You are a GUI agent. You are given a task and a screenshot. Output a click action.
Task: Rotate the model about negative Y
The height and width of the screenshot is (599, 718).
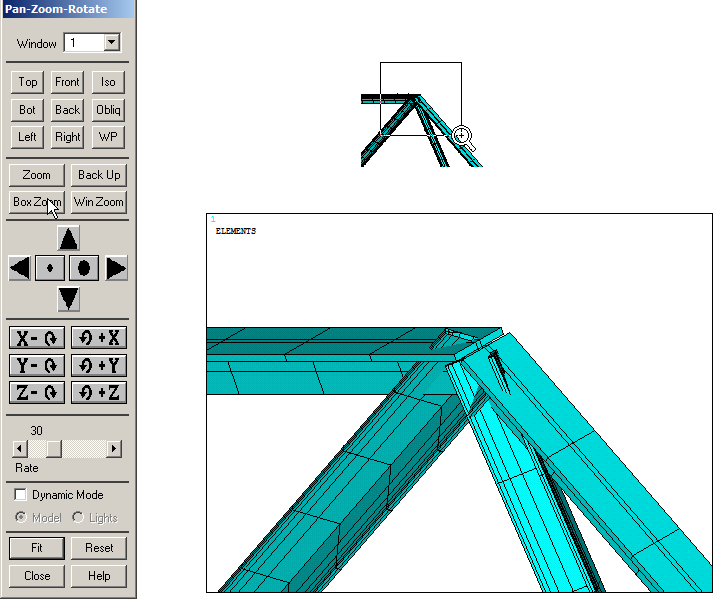37,365
